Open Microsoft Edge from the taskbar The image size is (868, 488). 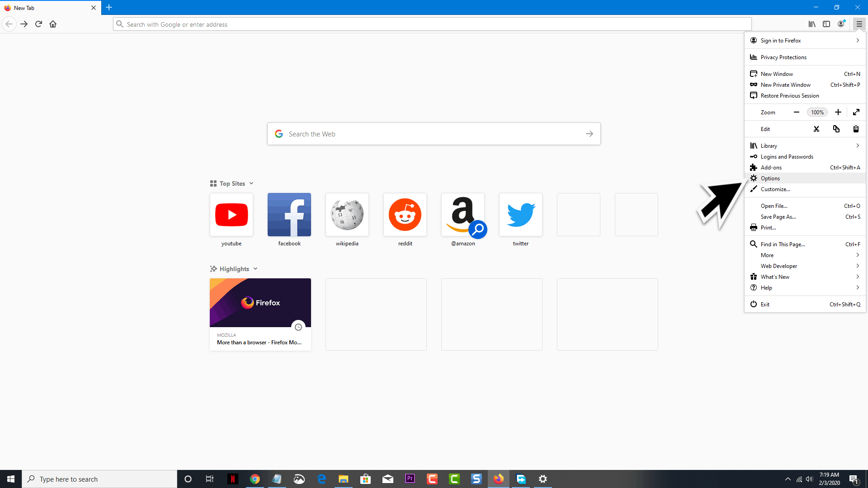tap(321, 479)
